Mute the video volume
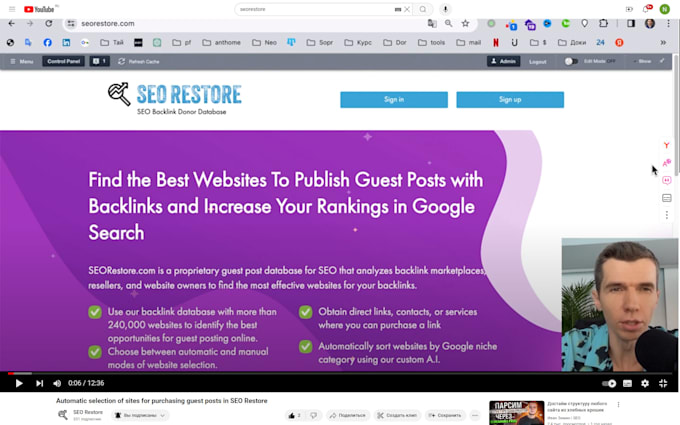 [57, 383]
